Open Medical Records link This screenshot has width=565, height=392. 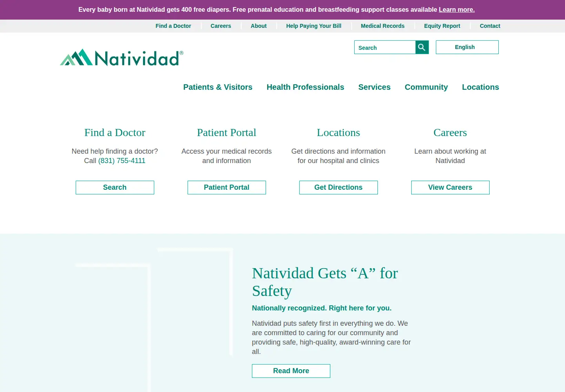click(x=383, y=26)
